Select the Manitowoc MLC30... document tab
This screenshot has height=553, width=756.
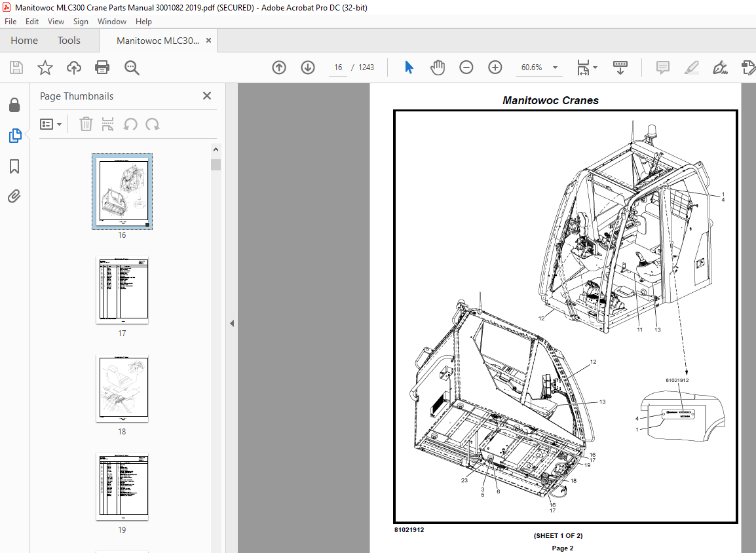[158, 41]
